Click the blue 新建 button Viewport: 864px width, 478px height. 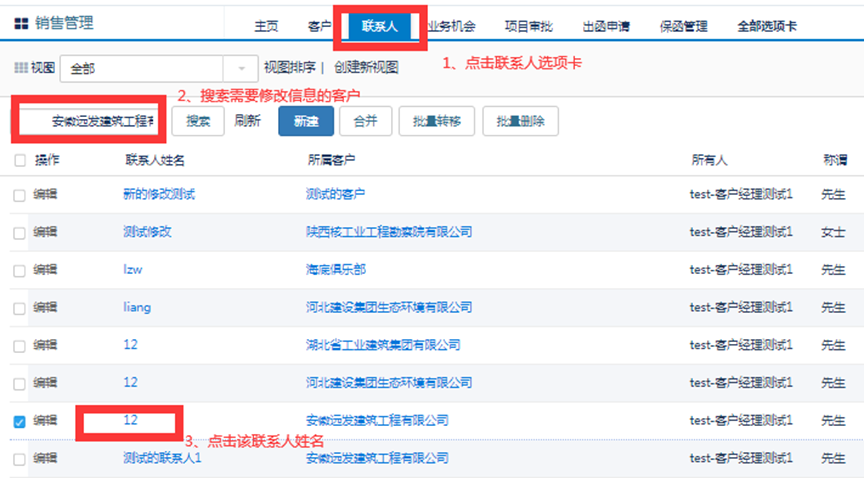tap(305, 121)
